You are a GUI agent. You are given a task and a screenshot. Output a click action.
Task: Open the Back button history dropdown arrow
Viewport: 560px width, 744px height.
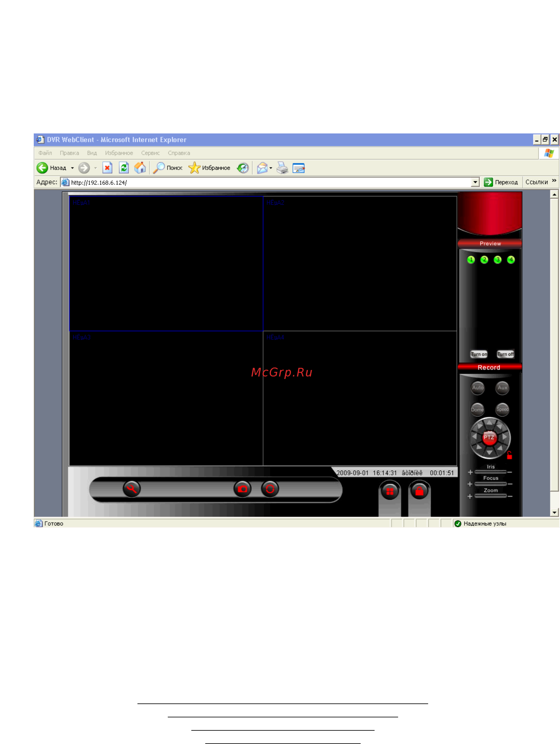pyautogui.click(x=72, y=168)
